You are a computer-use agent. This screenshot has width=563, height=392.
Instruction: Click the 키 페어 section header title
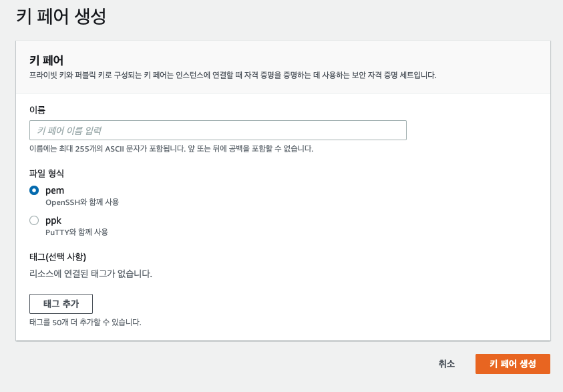pyautogui.click(x=46, y=60)
